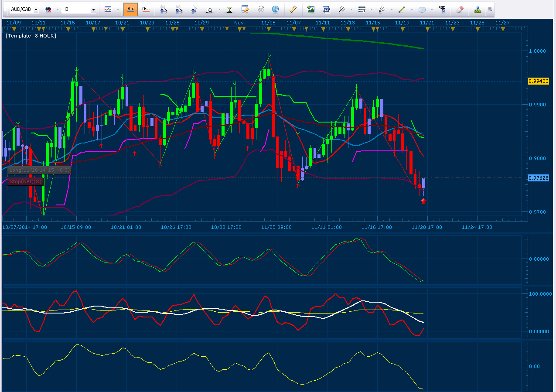The image size is (556, 392).
Task: Select the Fibonacci levels lines tool
Action: (x=362, y=9)
